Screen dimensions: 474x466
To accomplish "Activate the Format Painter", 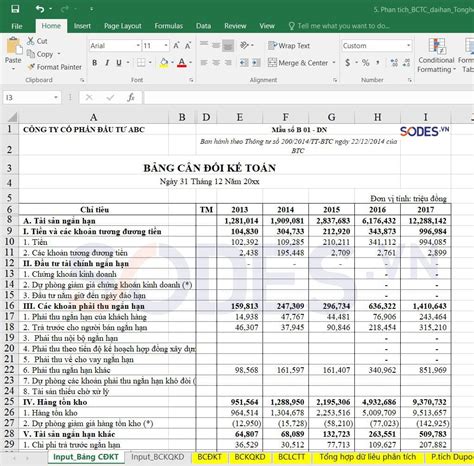I will click(54, 67).
